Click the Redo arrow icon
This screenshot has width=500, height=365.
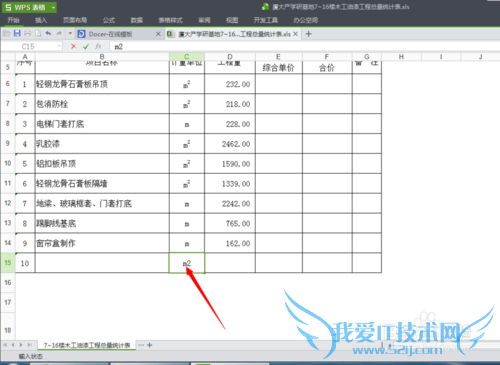point(59,33)
